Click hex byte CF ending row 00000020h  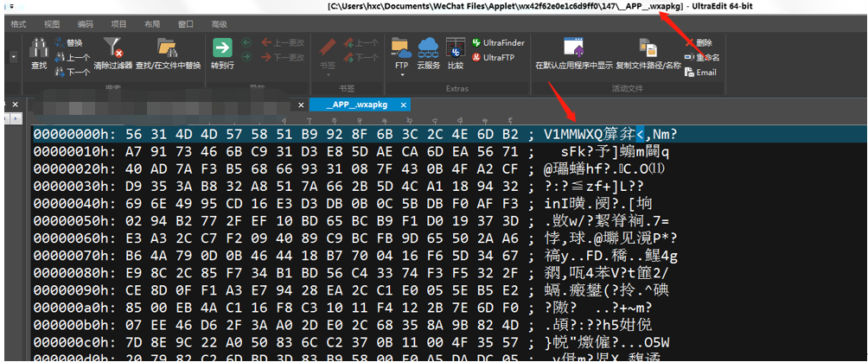[x=510, y=168]
